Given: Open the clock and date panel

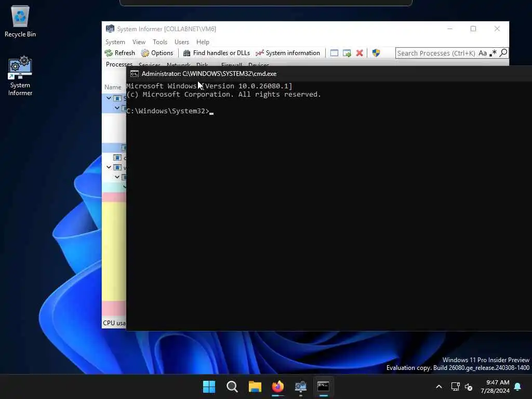Looking at the screenshot, I should click(x=495, y=387).
